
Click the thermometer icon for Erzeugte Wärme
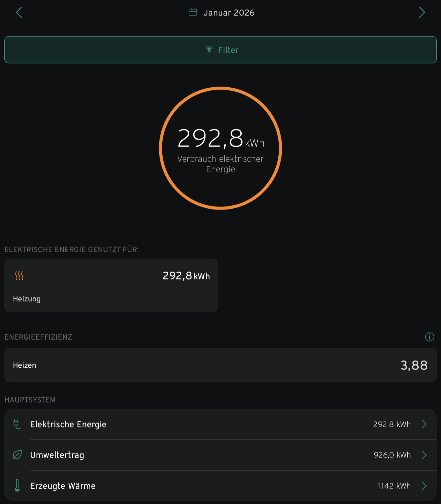(x=17, y=486)
